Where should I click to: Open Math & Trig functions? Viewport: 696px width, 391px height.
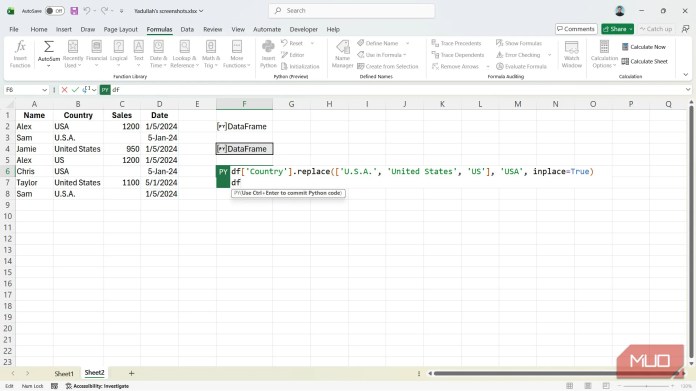pos(211,54)
